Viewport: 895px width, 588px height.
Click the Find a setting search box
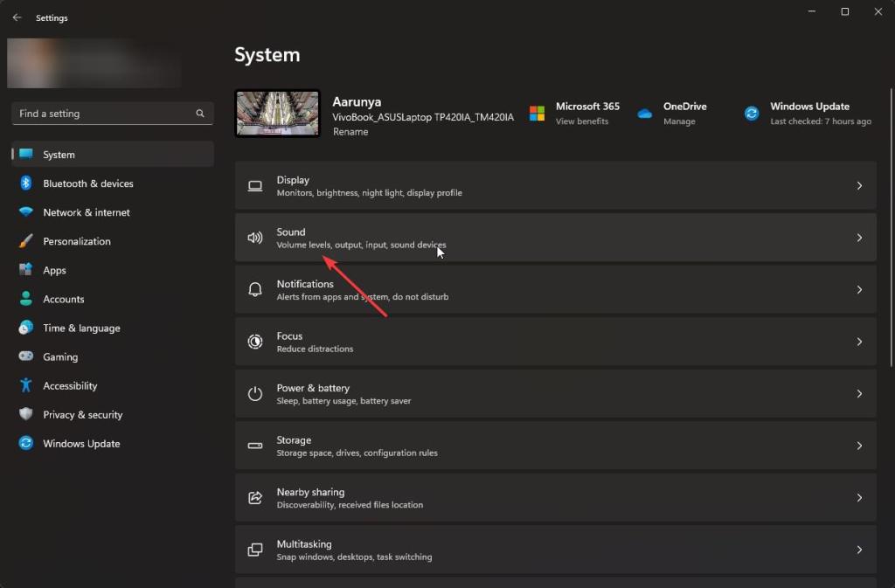105,114
